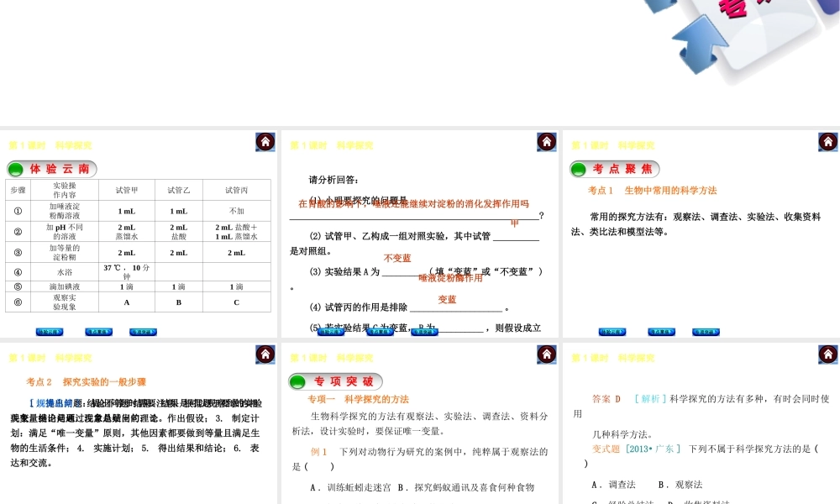
Task: Select the 试管乙 column header
Action: point(179,190)
